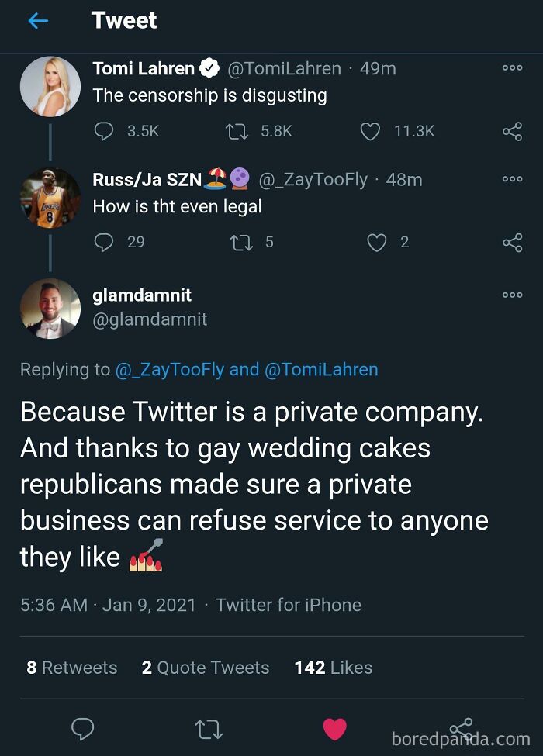Open the more options menu on glamdamnit's tweet
The image size is (543, 756).
pos(512,295)
